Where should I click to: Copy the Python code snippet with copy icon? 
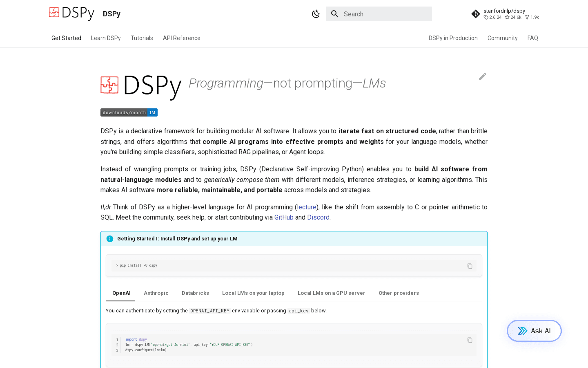[470, 340]
